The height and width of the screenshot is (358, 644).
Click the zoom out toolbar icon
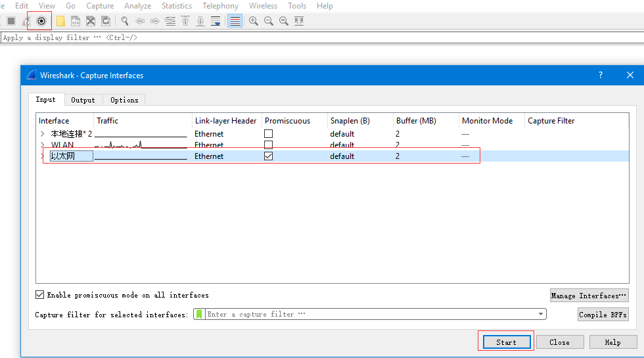(269, 21)
